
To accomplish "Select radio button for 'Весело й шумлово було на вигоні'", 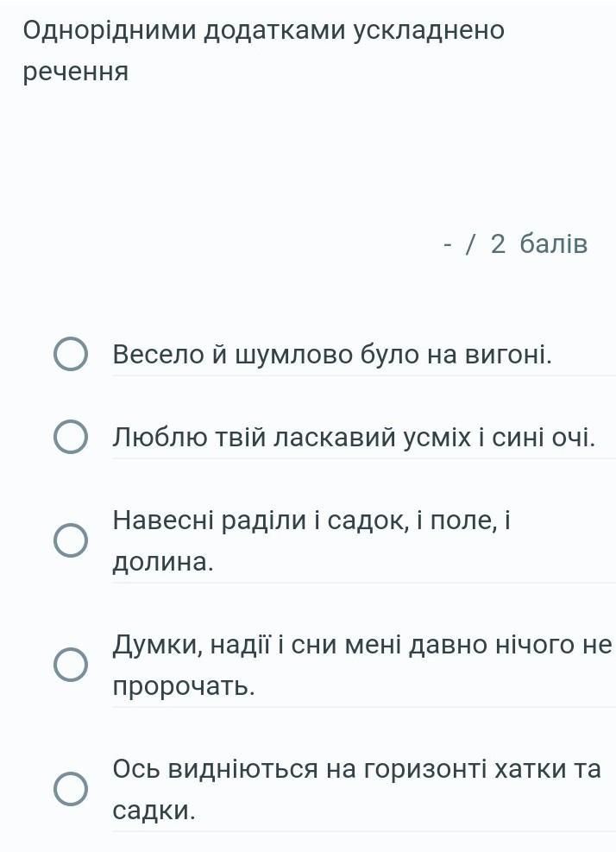I will click(71, 354).
